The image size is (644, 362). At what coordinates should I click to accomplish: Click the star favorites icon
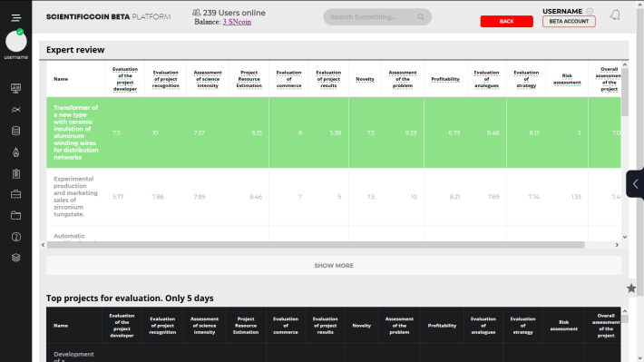631,289
